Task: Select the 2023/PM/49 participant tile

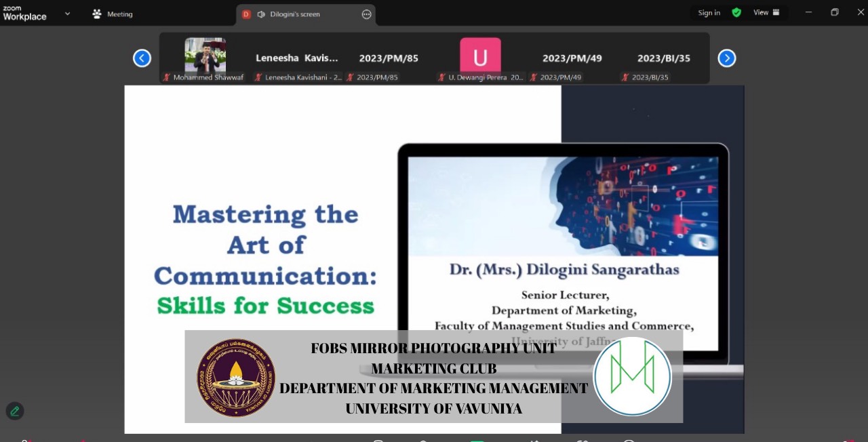Action: click(x=572, y=58)
